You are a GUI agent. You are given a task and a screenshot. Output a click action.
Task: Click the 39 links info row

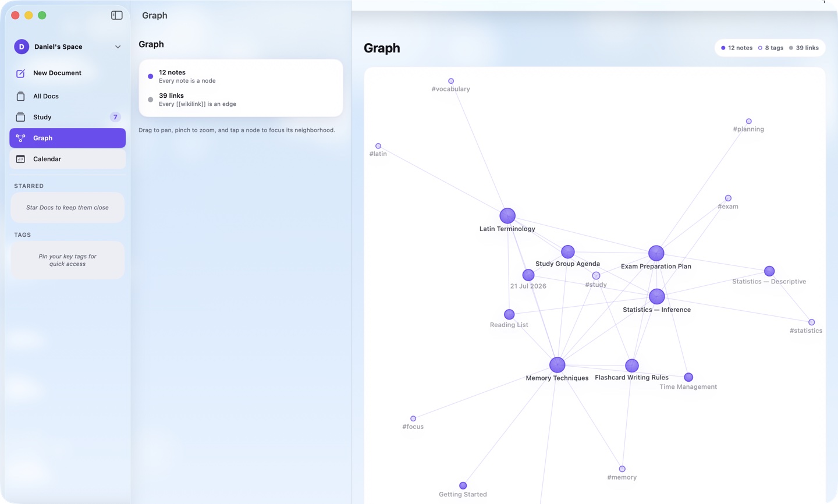coord(240,100)
